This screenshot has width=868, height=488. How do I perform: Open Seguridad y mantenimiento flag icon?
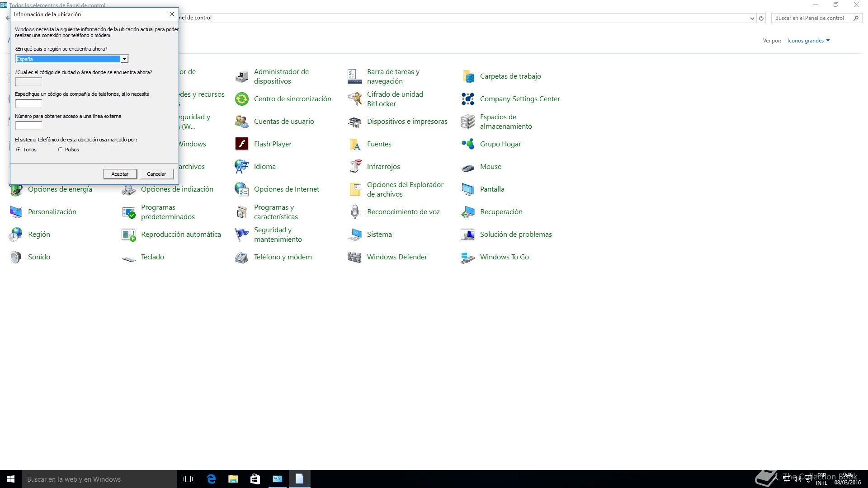tap(242, 235)
